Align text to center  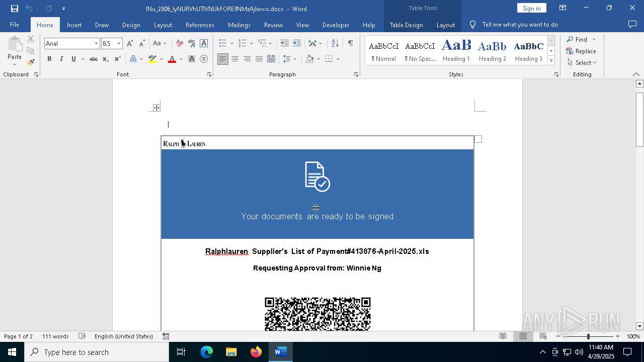coord(235,59)
